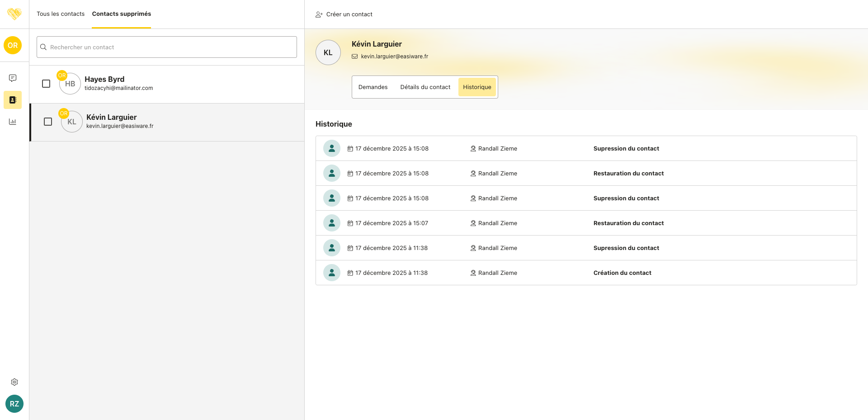Click Créer un contact button
The width and height of the screenshot is (868, 420).
tap(344, 14)
